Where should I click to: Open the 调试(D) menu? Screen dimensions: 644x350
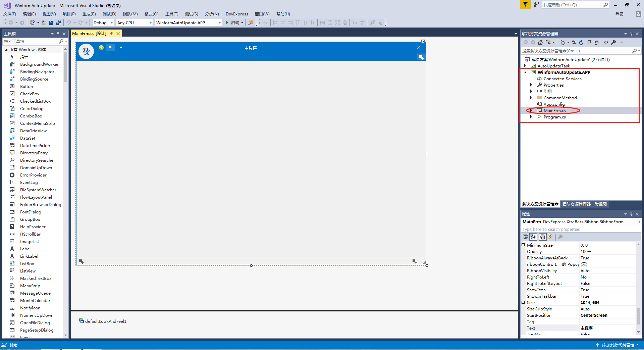pyautogui.click(x=109, y=14)
